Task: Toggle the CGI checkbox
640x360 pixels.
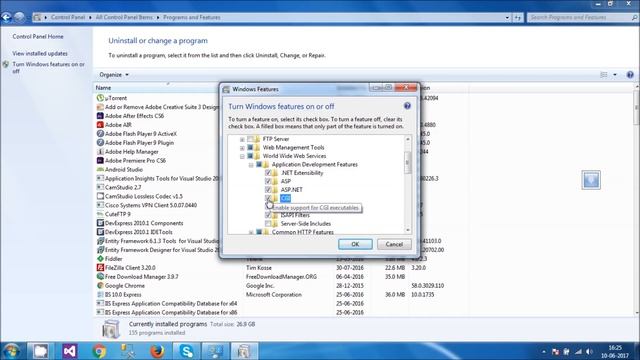Action: 268,198
